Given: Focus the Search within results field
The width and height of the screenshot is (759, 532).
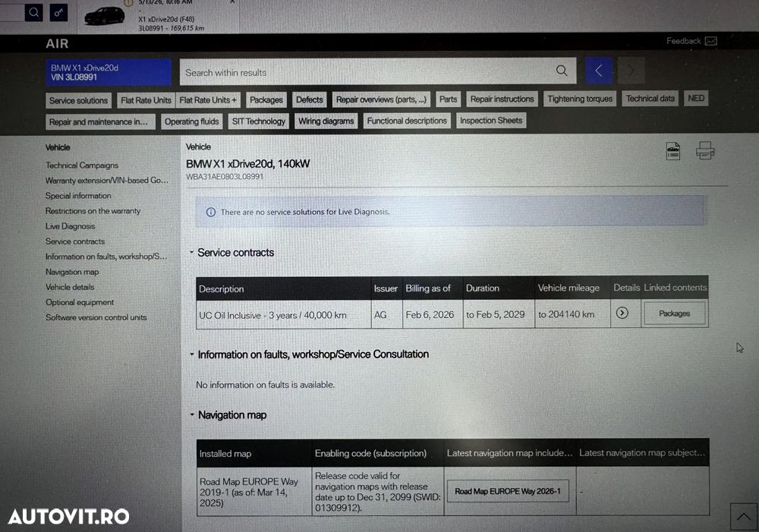Looking at the screenshot, I should (x=377, y=71).
